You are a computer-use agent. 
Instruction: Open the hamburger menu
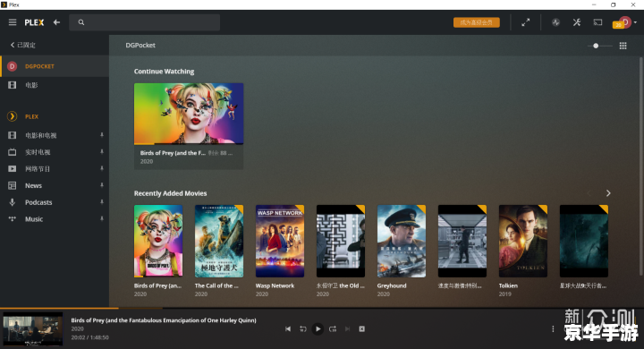pos(13,22)
